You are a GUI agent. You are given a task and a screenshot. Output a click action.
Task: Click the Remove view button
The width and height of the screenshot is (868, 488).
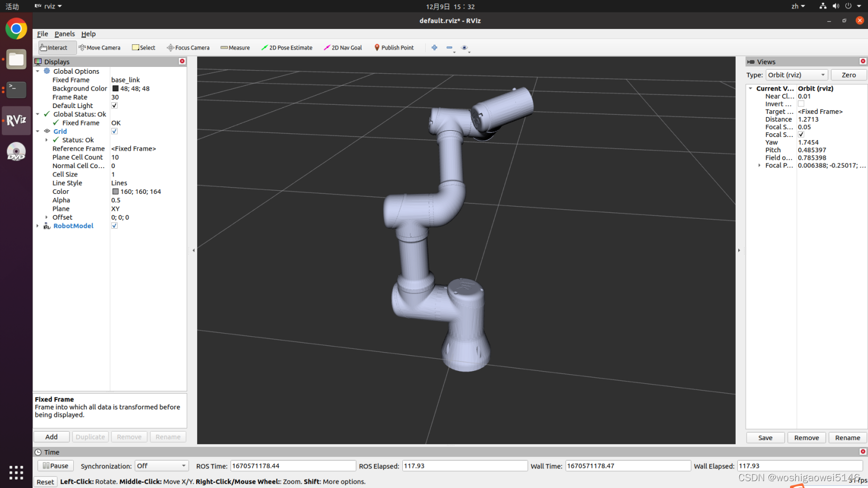coord(806,438)
